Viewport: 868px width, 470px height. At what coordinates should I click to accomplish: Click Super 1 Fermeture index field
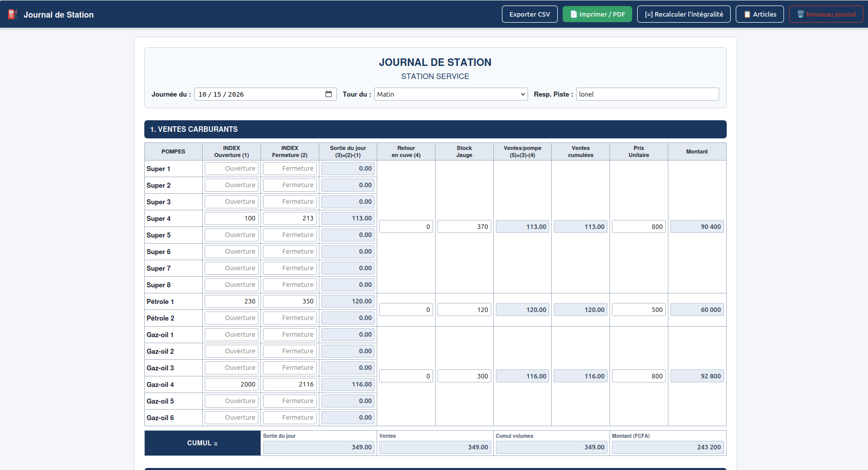point(290,169)
